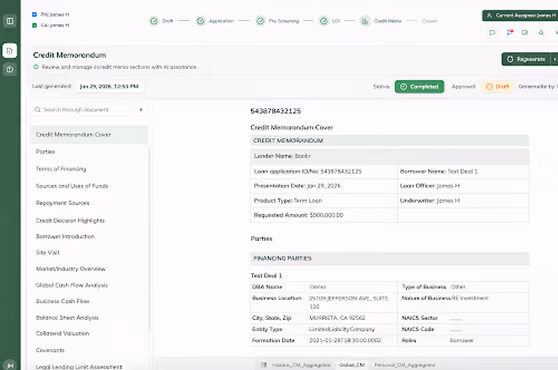Toggle the blue James H checkbox
Viewport: 558px width, 370px height.
click(35, 15)
